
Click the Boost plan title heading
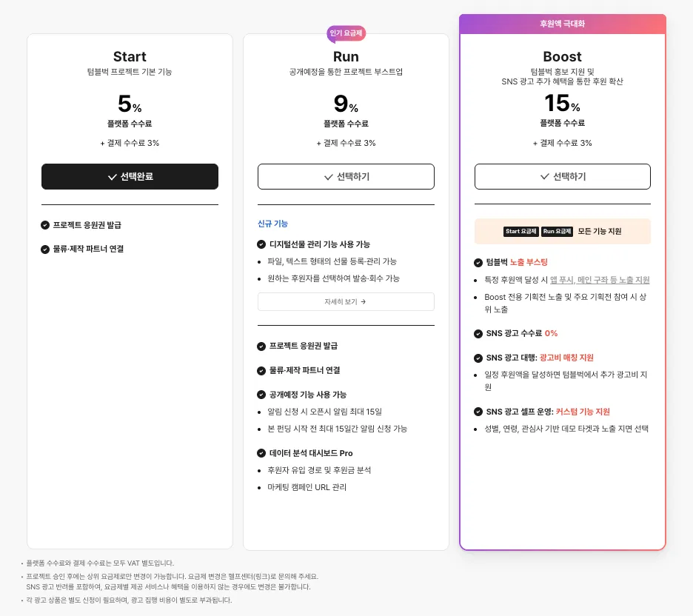point(562,57)
